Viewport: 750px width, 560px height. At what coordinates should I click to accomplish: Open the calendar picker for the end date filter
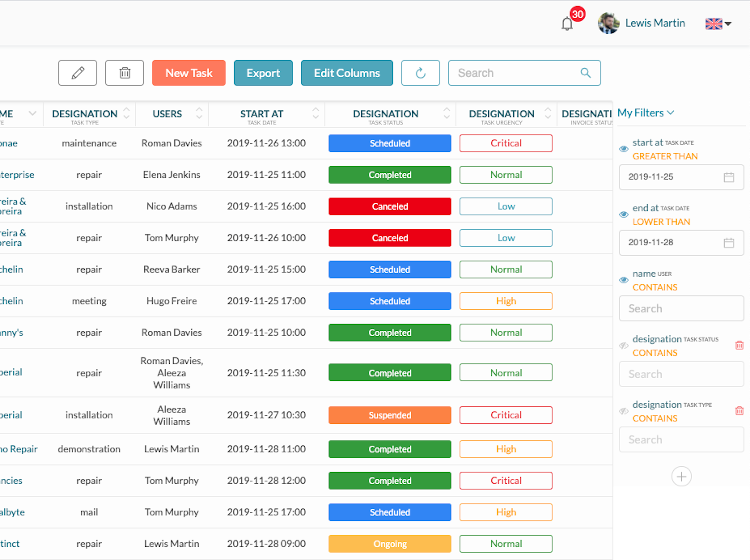729,243
